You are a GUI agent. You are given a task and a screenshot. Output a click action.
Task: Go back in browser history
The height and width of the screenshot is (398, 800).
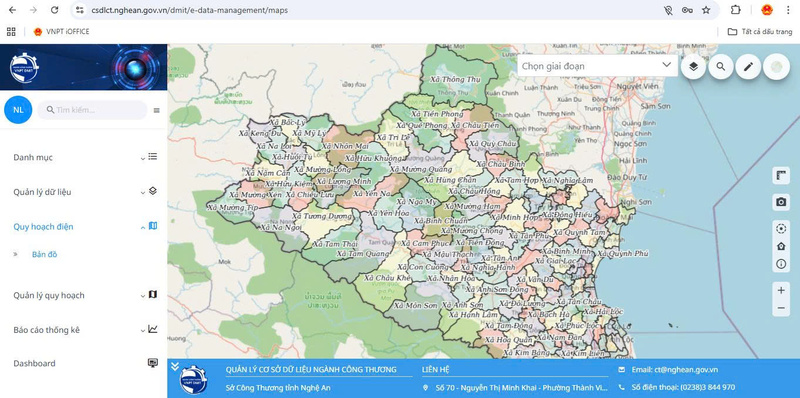[x=12, y=10]
